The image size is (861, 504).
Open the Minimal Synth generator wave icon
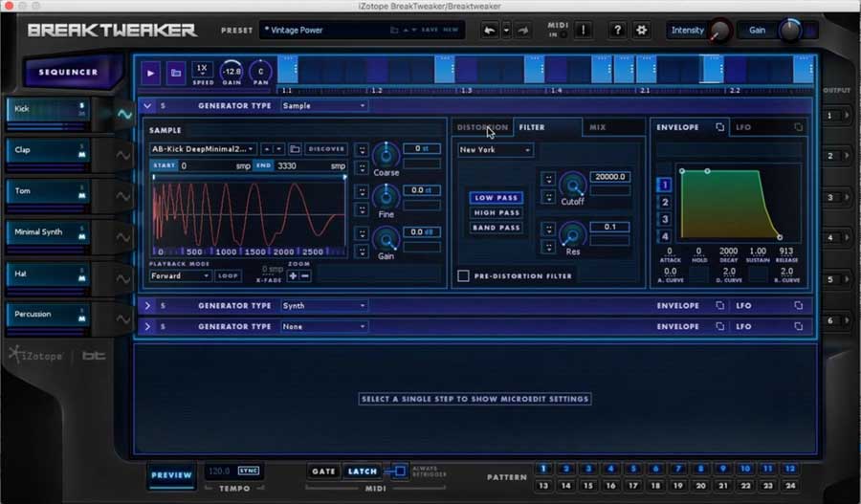(123, 238)
